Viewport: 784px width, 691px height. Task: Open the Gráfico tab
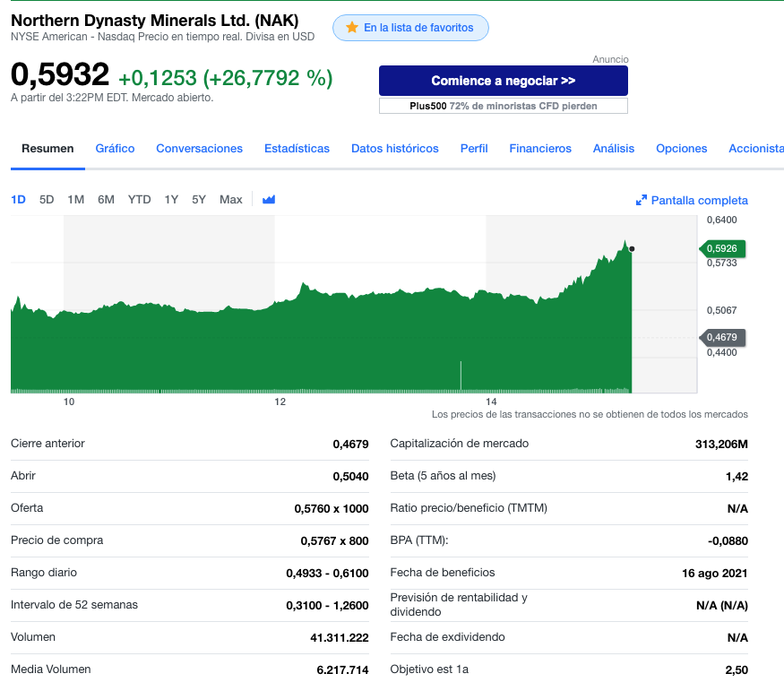click(115, 149)
